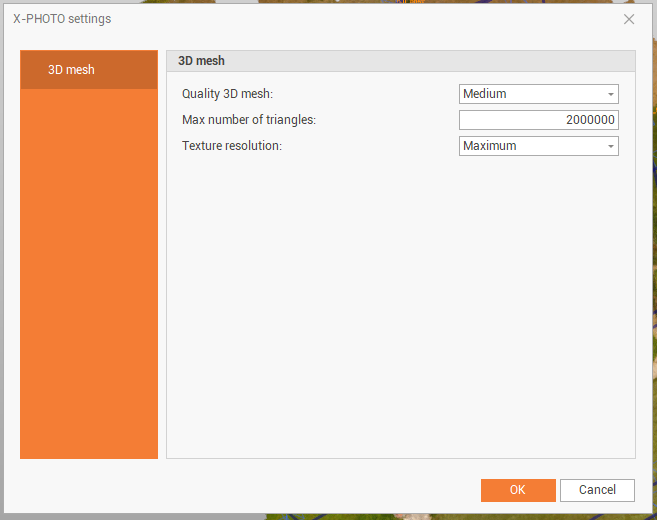
Task: Confirm settings with the OK button
Action: pyautogui.click(x=517, y=490)
